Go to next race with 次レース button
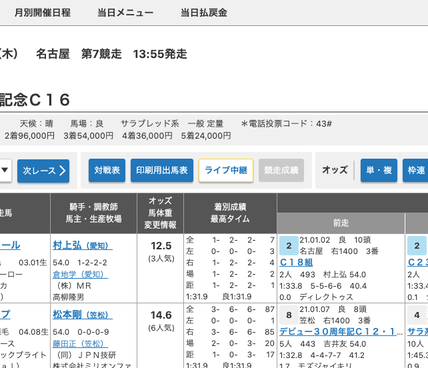428x368 pixels. click(43, 171)
